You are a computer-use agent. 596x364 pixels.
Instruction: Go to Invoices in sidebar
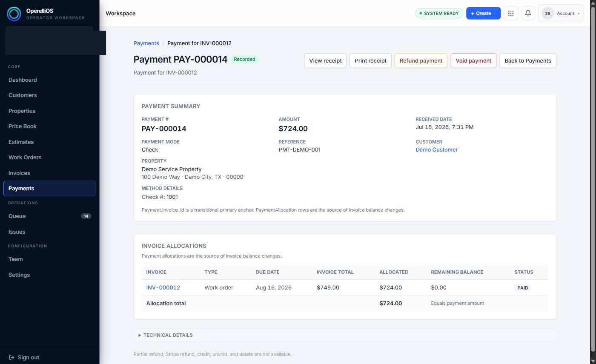(49, 173)
